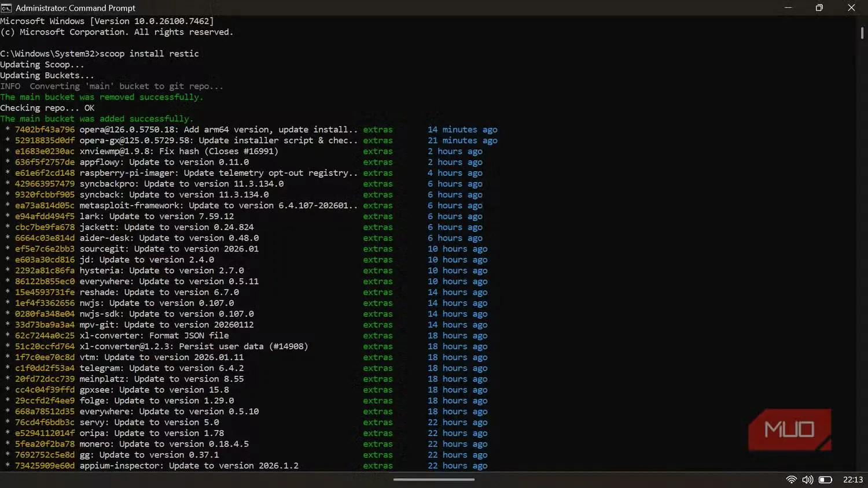
Task: Click the vtm update to 2026.01.11 message
Action: tap(161, 357)
